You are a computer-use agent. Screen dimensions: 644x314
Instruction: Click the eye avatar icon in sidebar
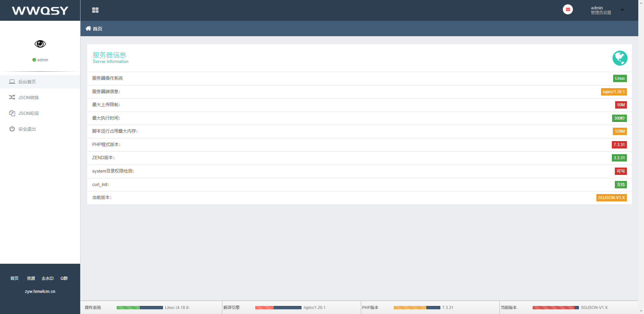40,44
